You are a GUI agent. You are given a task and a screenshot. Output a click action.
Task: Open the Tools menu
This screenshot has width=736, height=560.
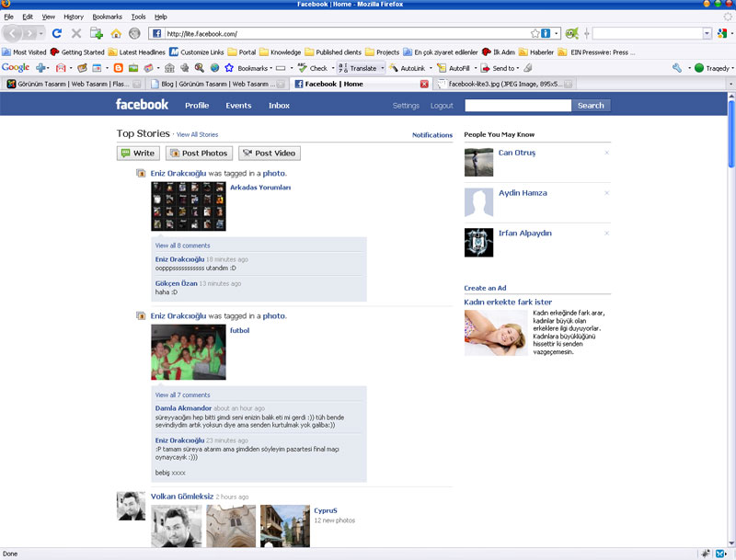(138, 17)
